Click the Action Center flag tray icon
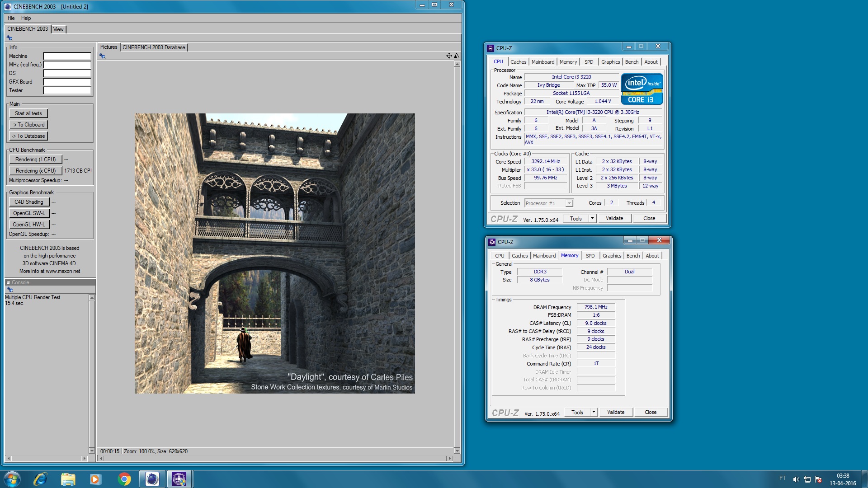The image size is (868, 488). [818, 479]
